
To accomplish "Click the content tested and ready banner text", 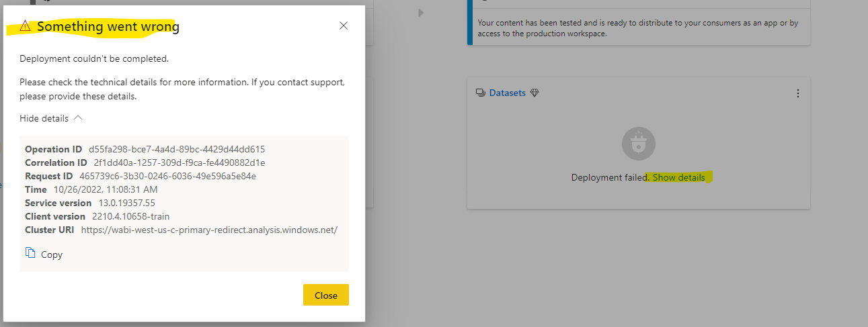I will tap(638, 28).
